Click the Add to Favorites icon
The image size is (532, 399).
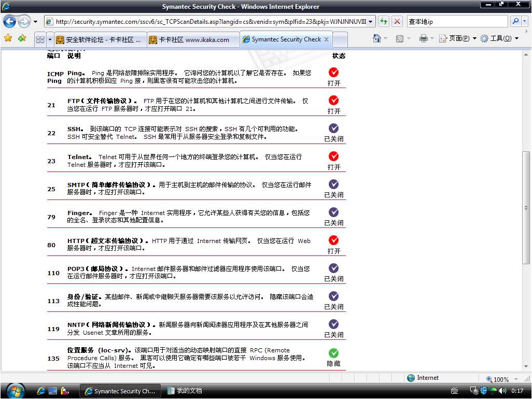(x=22, y=38)
